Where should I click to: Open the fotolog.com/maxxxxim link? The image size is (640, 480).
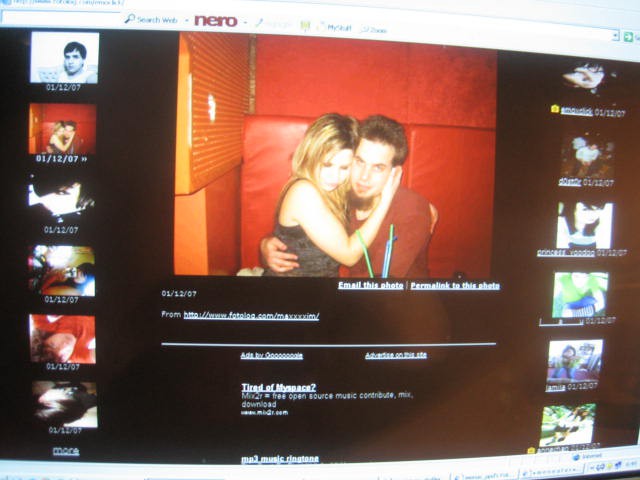[251, 316]
